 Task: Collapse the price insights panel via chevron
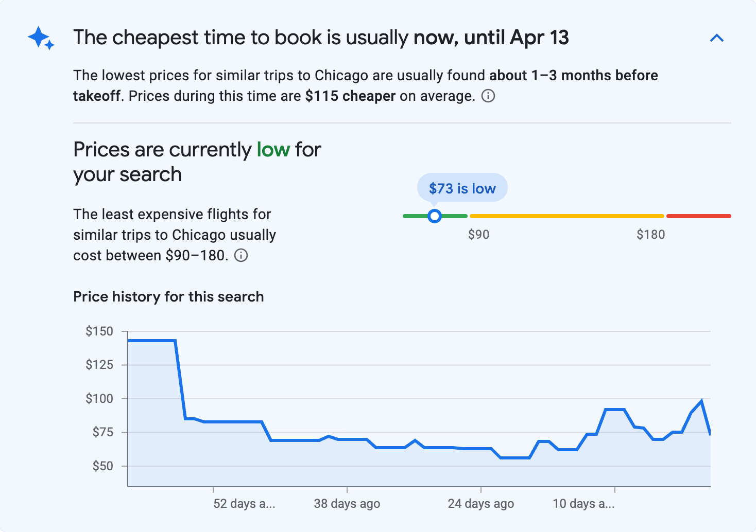[717, 38]
